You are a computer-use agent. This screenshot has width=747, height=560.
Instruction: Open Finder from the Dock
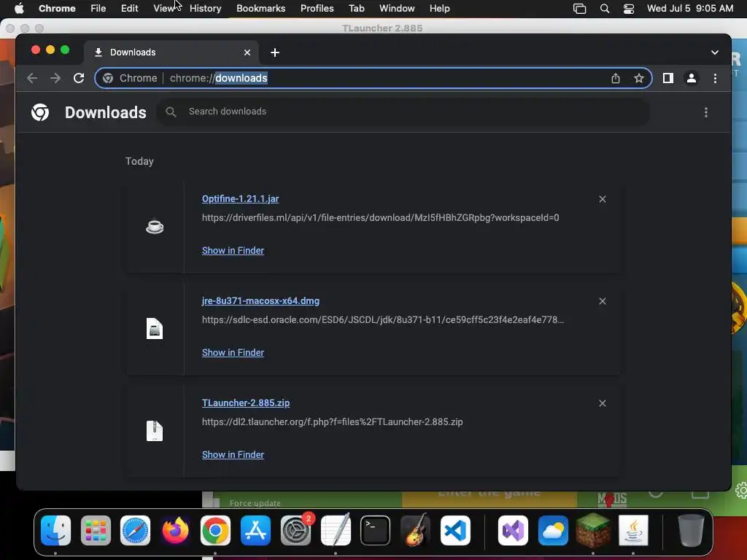click(x=55, y=530)
